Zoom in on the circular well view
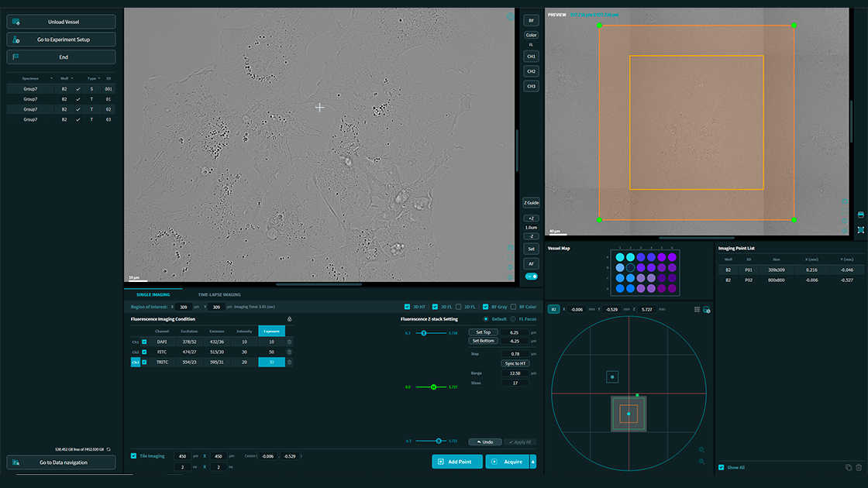Viewport: 868px width, 488px height. tap(701, 450)
